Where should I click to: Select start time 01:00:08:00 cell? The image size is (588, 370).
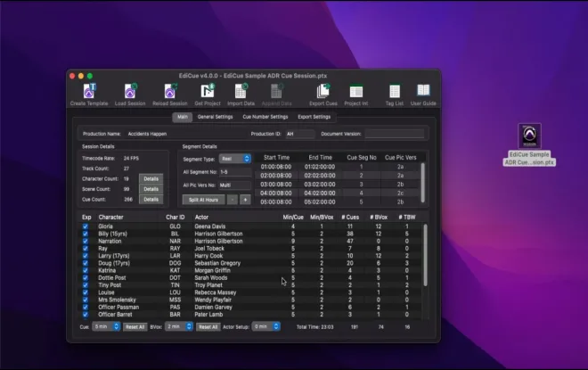click(x=276, y=167)
